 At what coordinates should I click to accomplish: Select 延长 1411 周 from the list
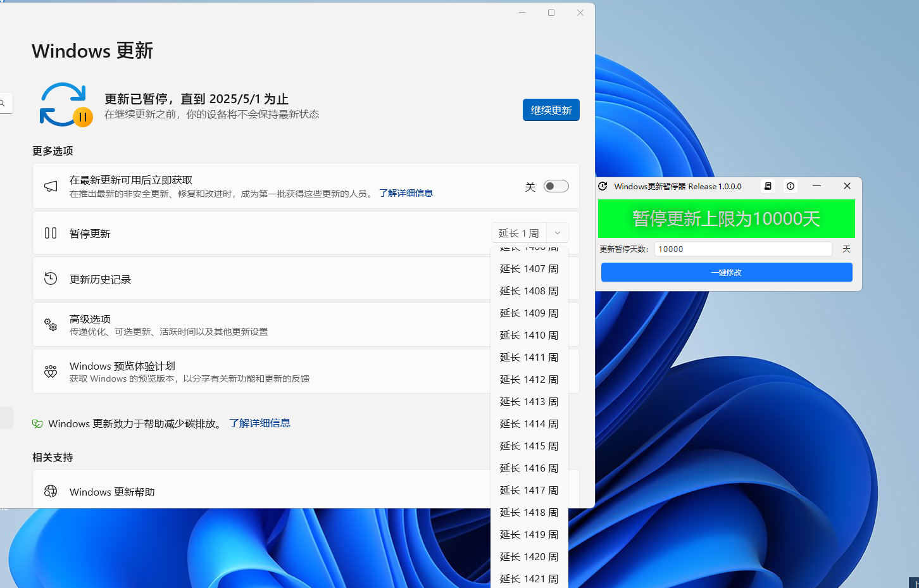click(x=529, y=358)
